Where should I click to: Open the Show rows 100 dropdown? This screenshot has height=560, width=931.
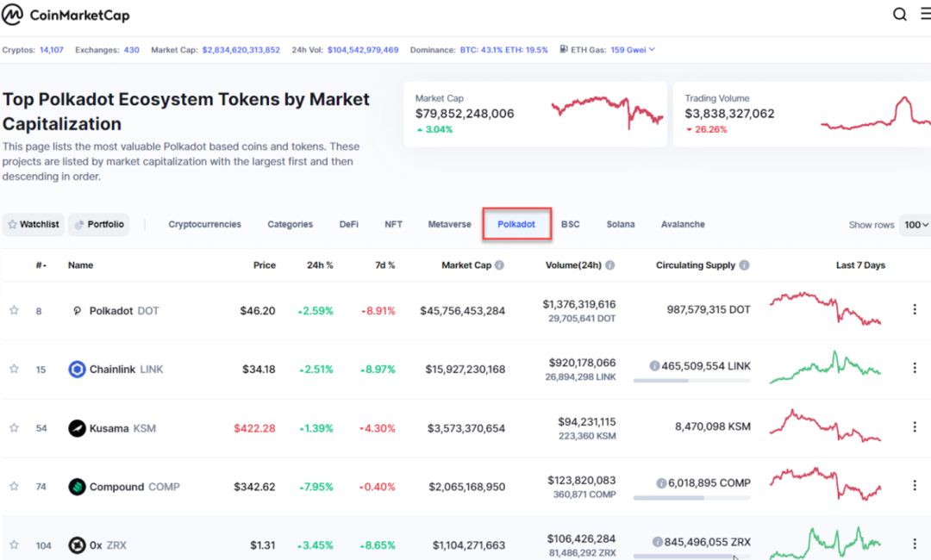915,225
